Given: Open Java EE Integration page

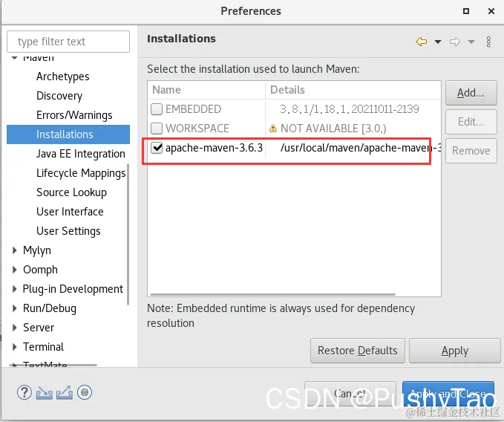Looking at the screenshot, I should click(x=81, y=154).
